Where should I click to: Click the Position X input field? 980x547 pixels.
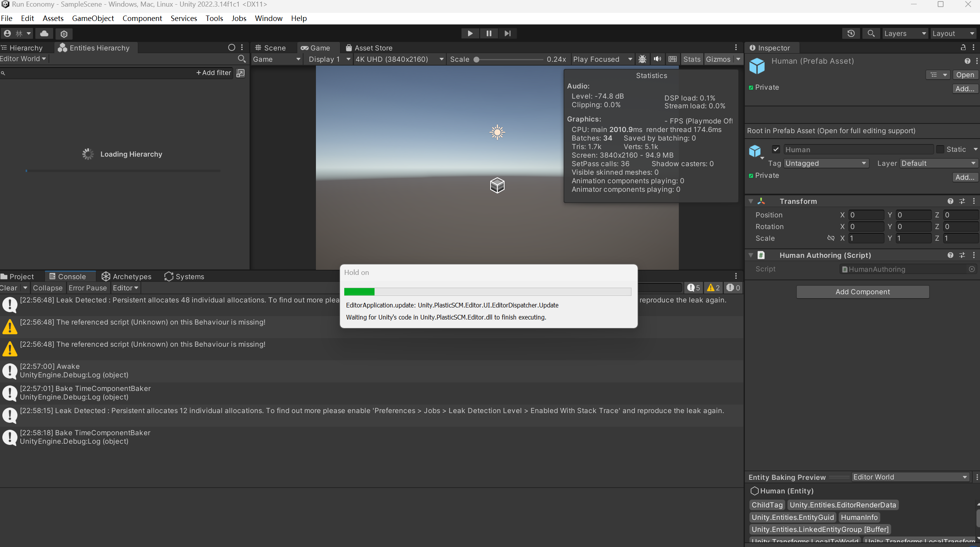(866, 215)
